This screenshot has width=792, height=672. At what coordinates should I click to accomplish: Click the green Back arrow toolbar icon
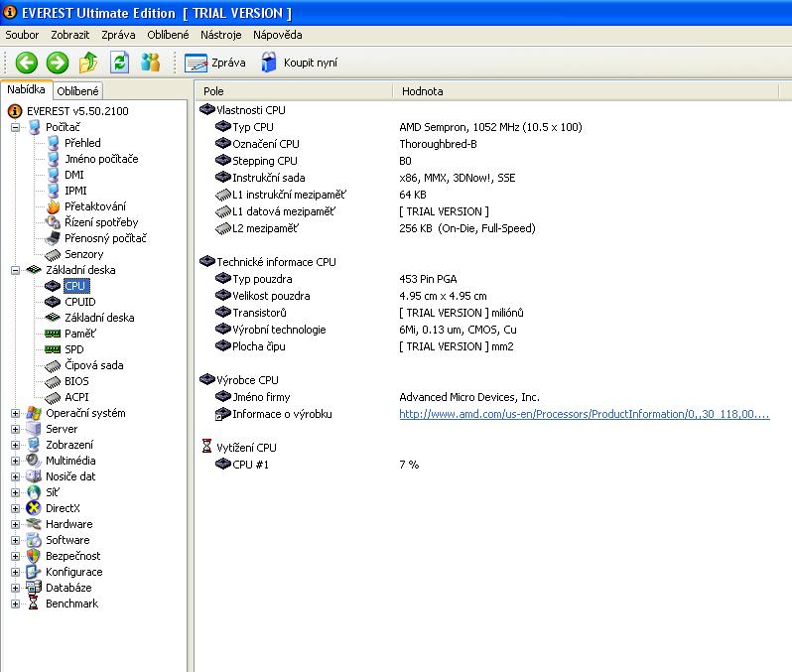click(x=27, y=63)
